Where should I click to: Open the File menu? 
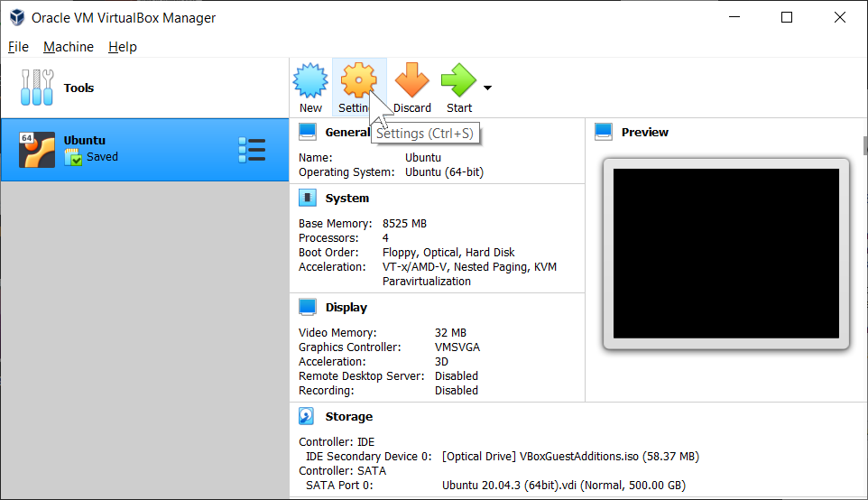18,47
